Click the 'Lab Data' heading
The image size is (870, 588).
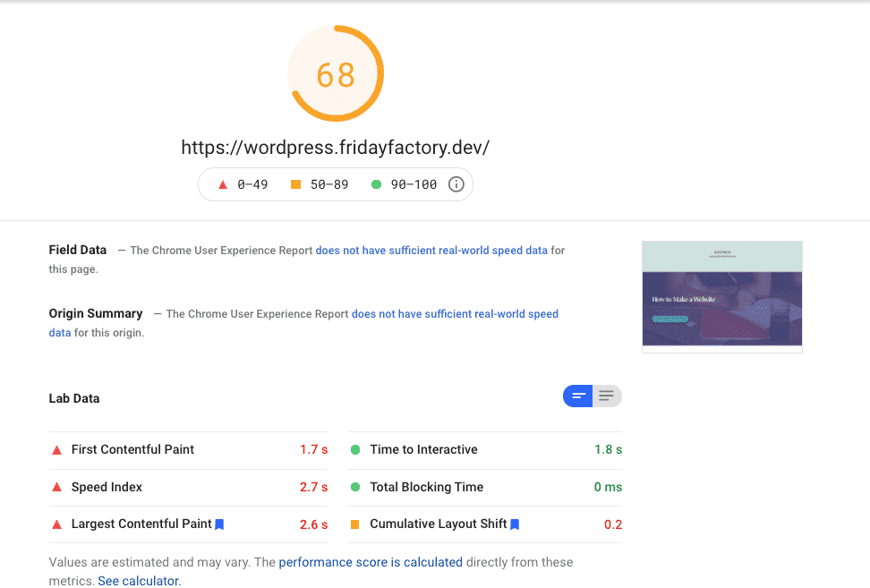pos(74,399)
